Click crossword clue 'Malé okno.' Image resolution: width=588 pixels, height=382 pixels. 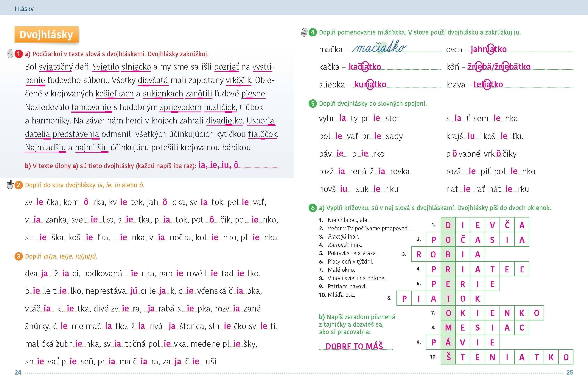341,270
